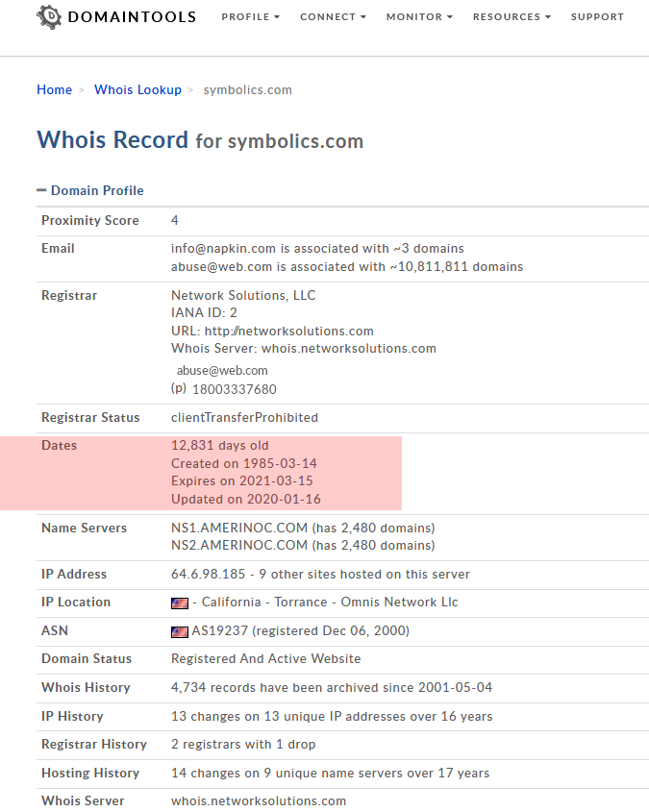Screen dimensions: 649x812
Task: Select info@napkin.com email line
Action: tap(317, 249)
